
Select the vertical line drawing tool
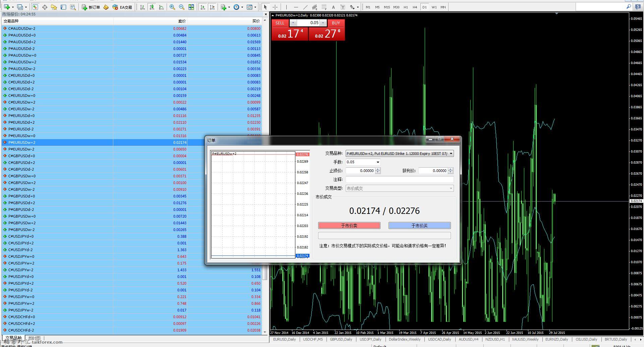(x=286, y=7)
